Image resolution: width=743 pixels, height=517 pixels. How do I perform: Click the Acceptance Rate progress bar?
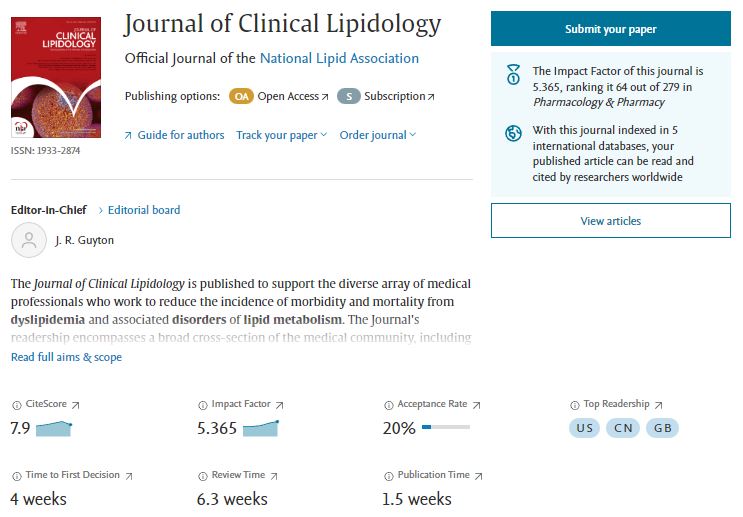pyautogui.click(x=445, y=428)
